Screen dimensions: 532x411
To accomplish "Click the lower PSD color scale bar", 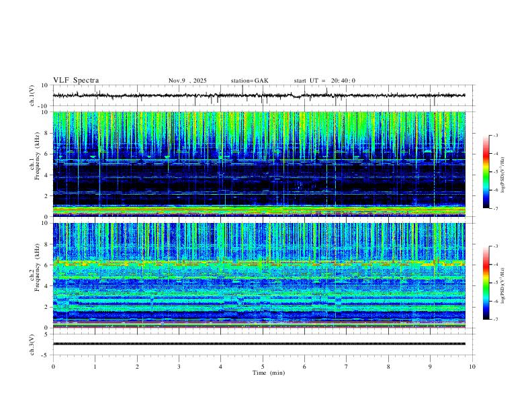I will [x=486, y=283].
